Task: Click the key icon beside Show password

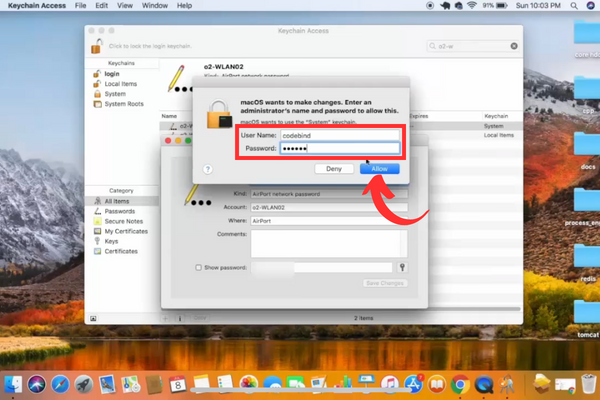Action: pos(402,267)
